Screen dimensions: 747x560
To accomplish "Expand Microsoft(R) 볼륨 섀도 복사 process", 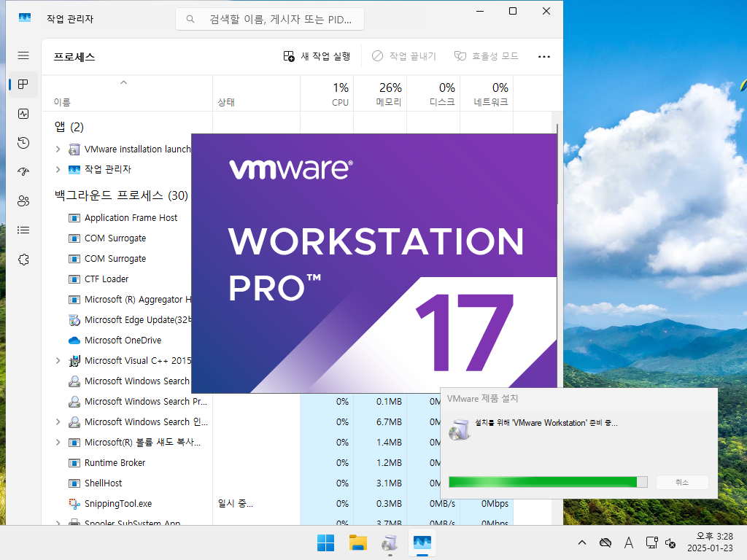I will click(x=58, y=443).
